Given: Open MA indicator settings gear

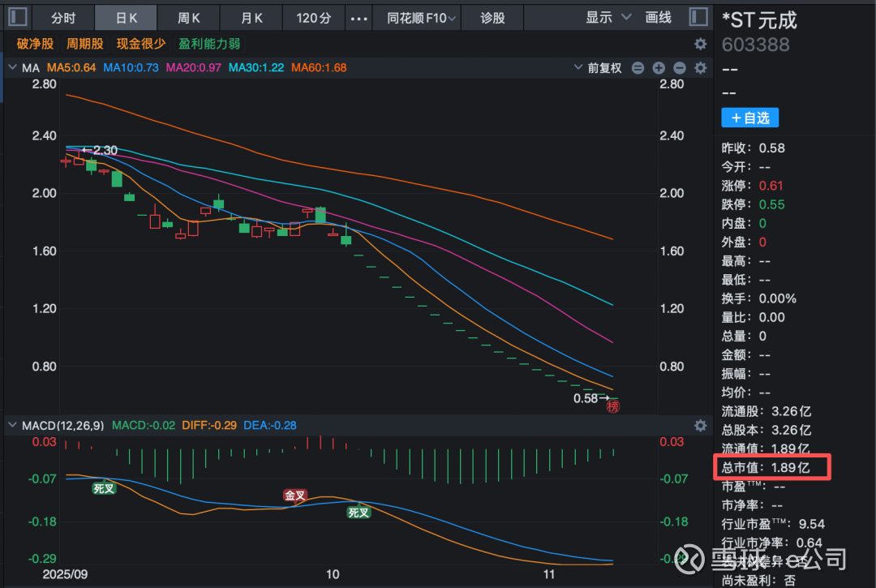Looking at the screenshot, I should coord(701,68).
